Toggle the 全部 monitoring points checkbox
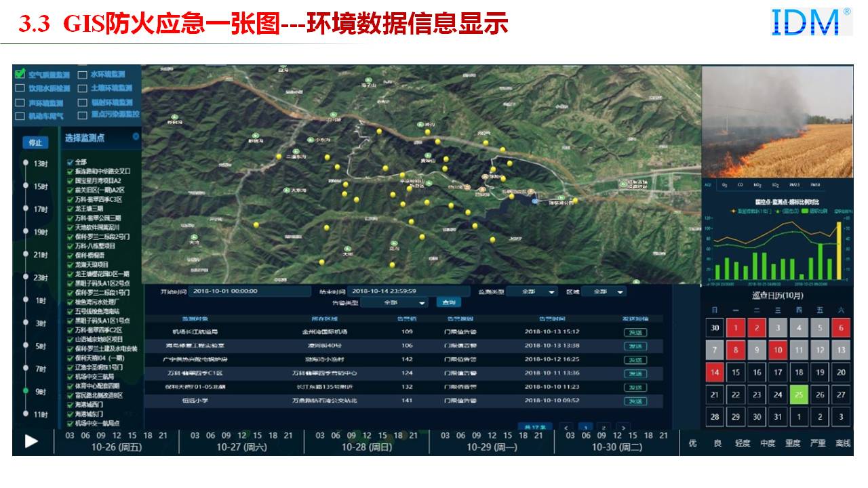 tap(70, 163)
